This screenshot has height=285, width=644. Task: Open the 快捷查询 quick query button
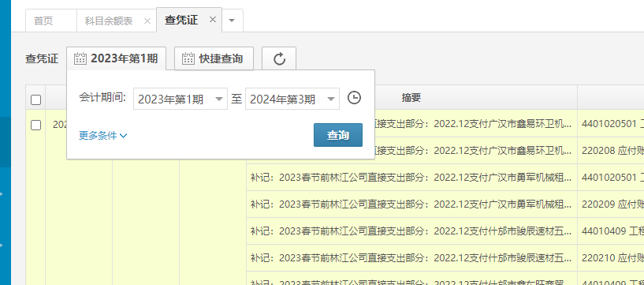[214, 58]
